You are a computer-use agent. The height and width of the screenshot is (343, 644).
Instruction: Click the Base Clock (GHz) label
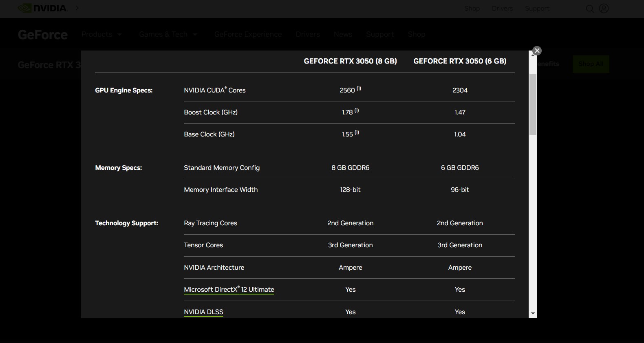tap(209, 134)
